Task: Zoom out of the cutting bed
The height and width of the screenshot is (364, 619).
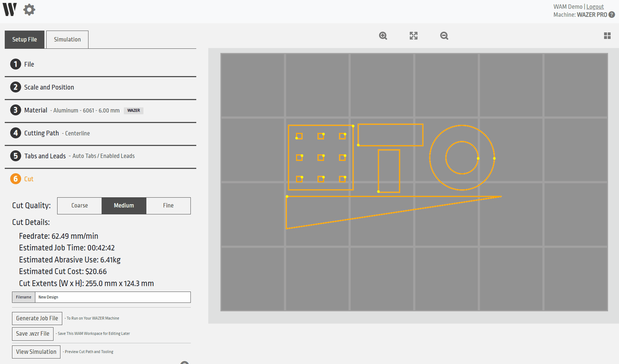Action: [444, 36]
